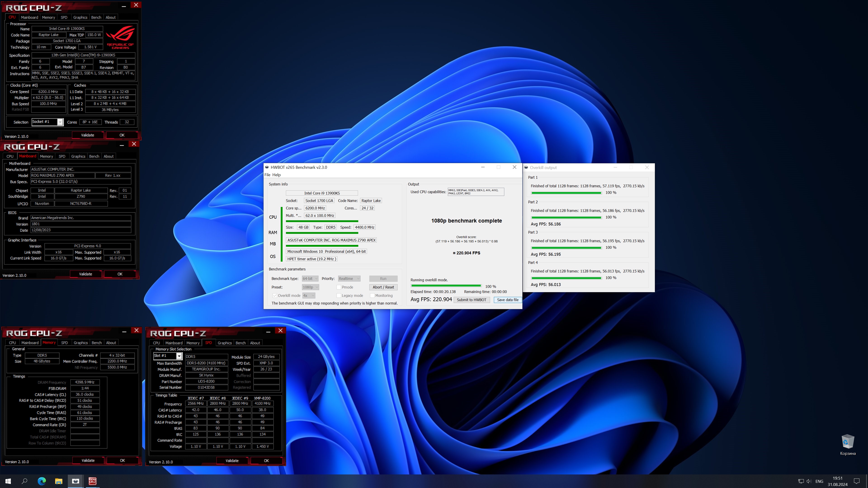Click the Running overkill mode progress bar
Screen dimensions: 868x488
(446, 286)
